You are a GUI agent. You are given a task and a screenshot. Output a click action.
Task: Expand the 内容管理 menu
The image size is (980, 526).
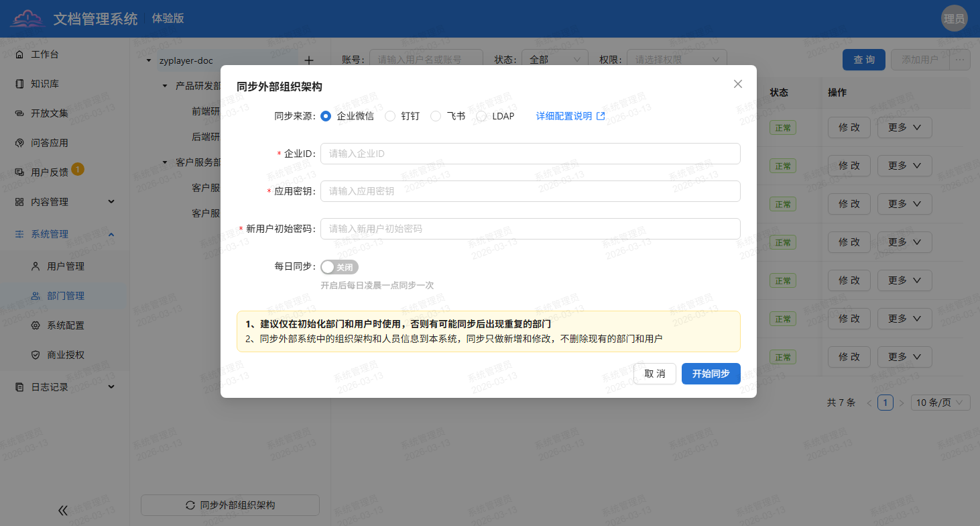(65, 202)
